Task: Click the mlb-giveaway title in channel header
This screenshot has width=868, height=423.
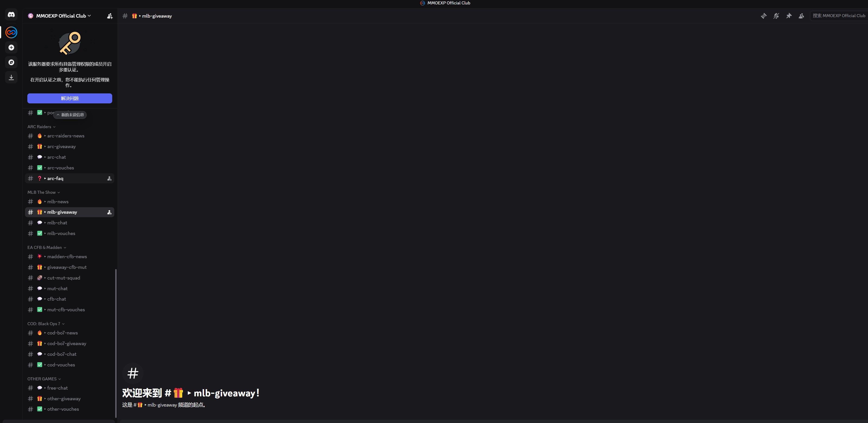Action: (x=152, y=16)
